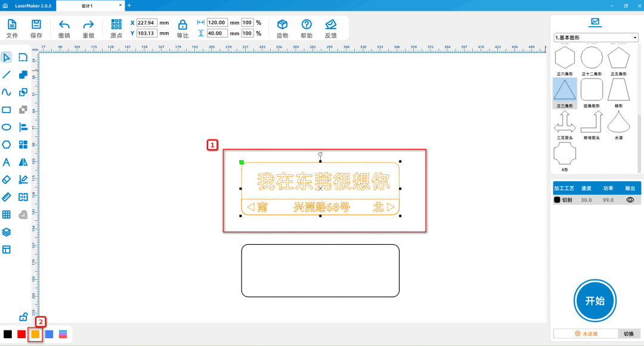Select the ellipse shape tool
644x346 pixels.
coord(7,127)
